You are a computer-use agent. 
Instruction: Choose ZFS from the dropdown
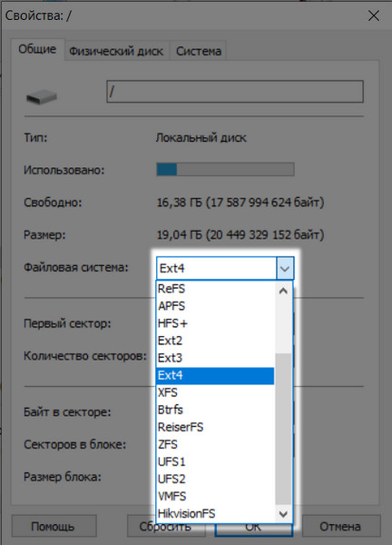pos(215,444)
